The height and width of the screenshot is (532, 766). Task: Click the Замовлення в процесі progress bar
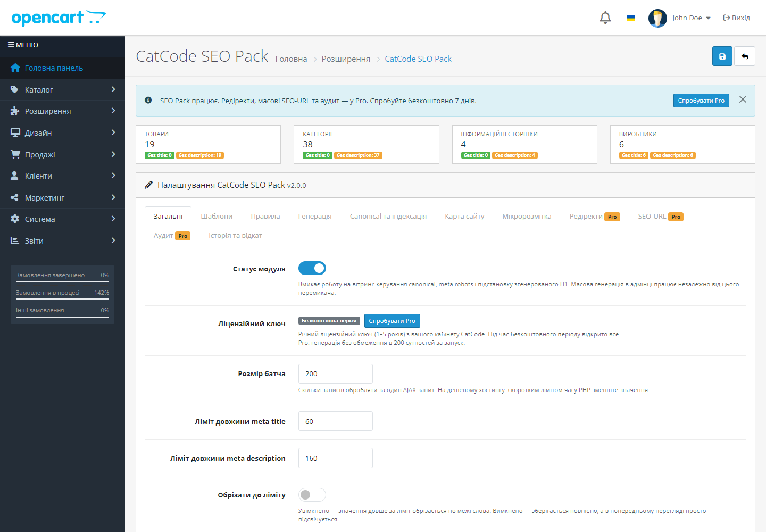coord(62,299)
